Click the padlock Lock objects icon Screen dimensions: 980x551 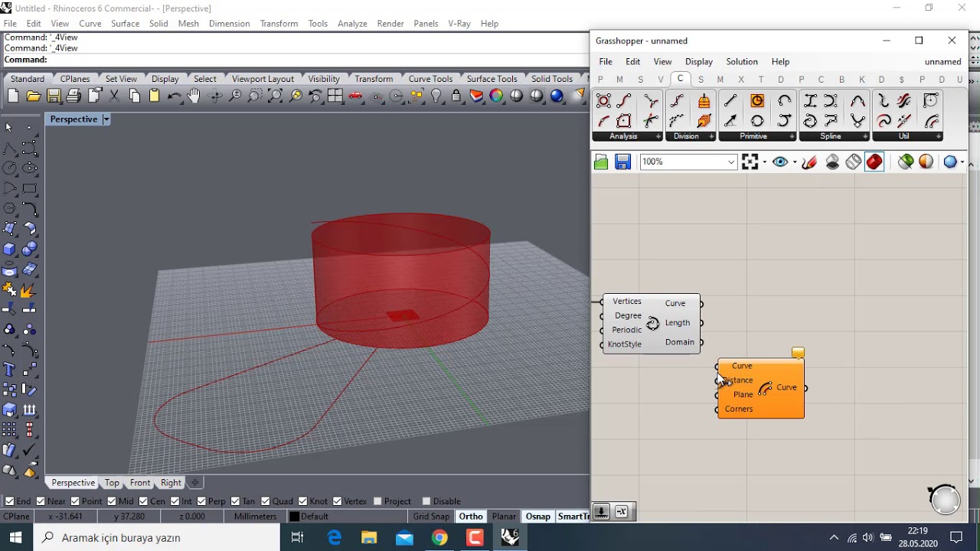tap(456, 96)
